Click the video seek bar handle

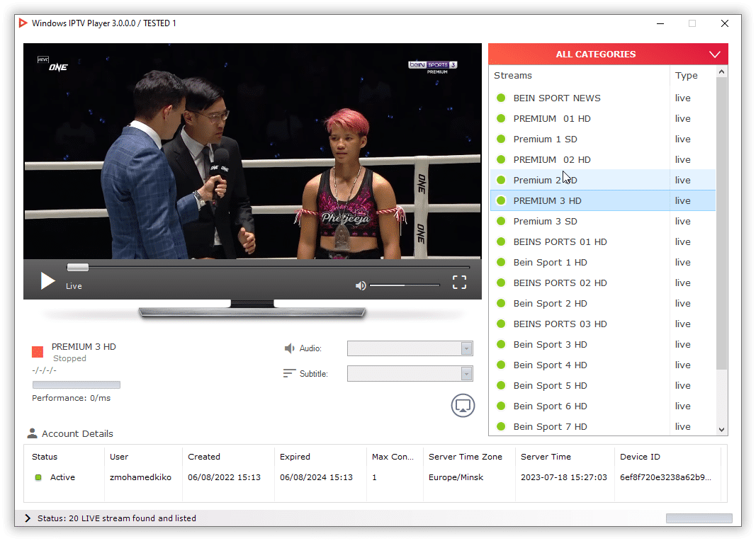(78, 267)
